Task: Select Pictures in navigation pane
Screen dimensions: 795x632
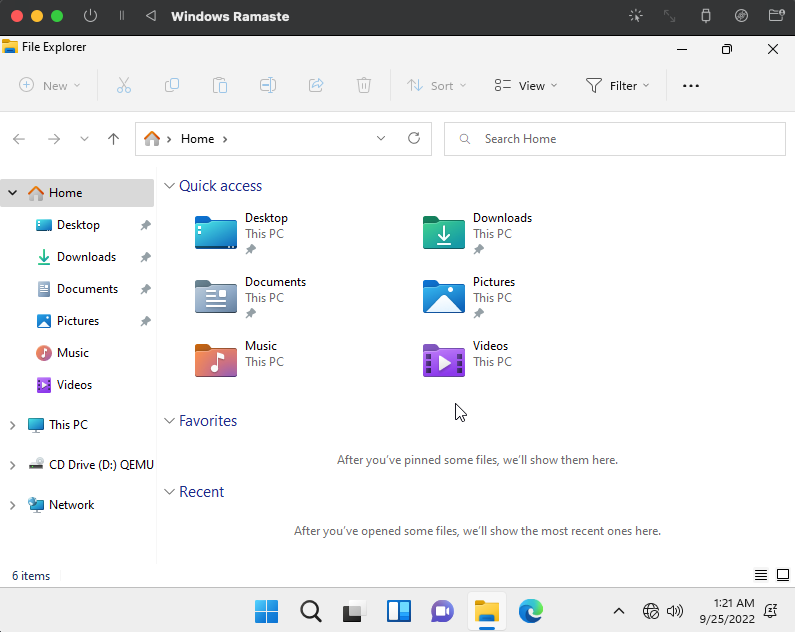Action: [77, 321]
